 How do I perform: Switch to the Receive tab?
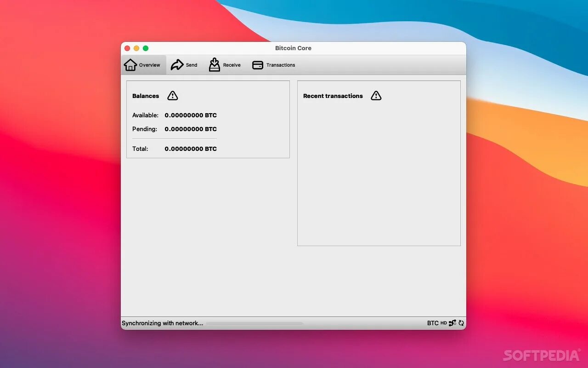pos(225,65)
